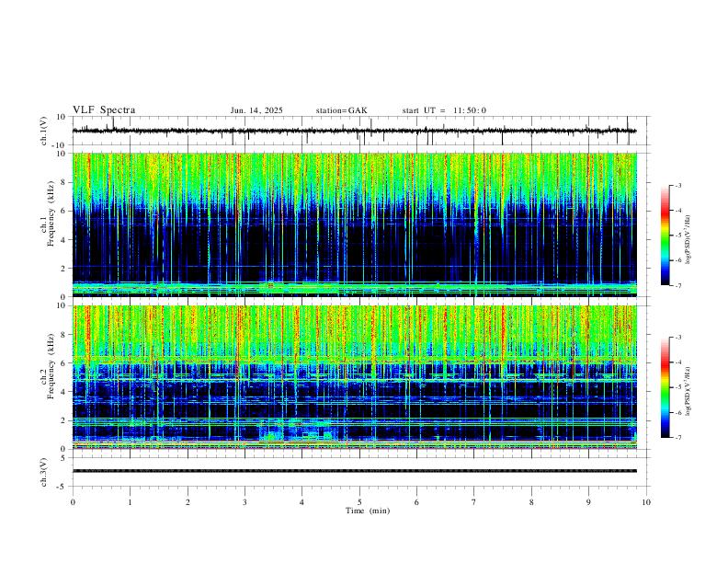Click the ch.1 voltage waveform trace
This screenshot has height=563, width=728.
354,131
